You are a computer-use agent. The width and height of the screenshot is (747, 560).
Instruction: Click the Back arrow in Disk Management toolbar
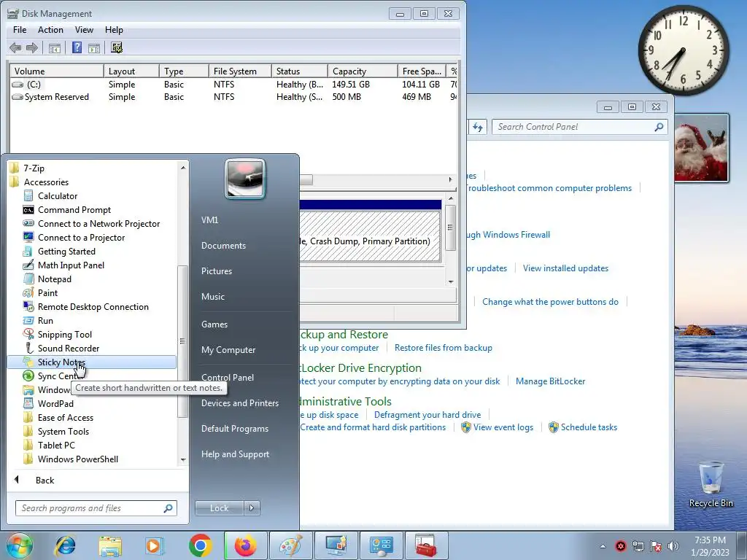click(15, 47)
